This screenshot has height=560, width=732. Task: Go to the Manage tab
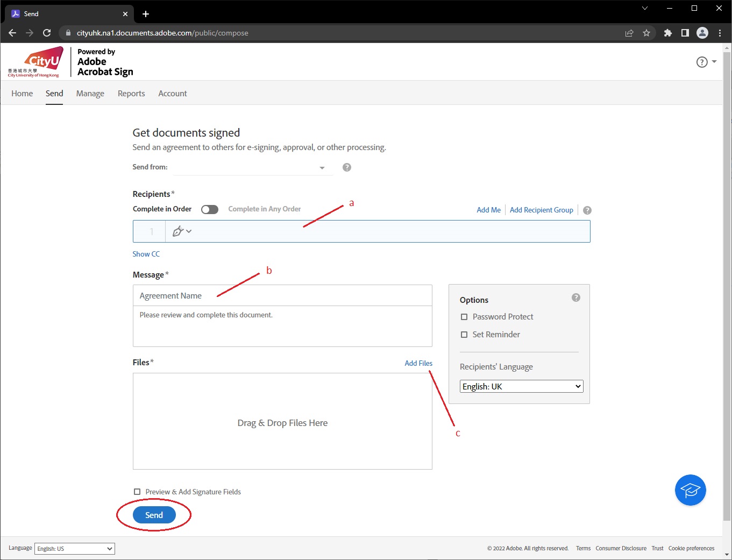pos(90,94)
